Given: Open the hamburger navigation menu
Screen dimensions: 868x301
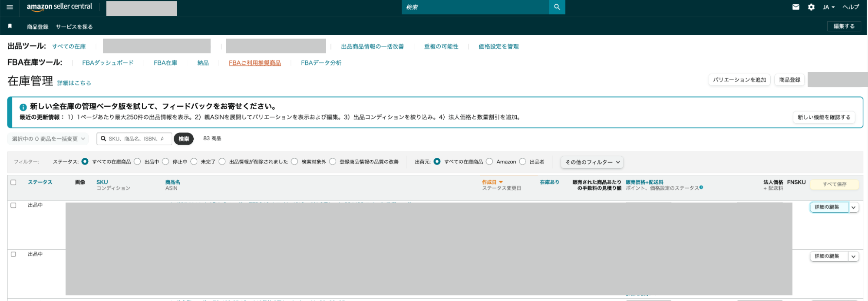Looking at the screenshot, I should click(x=10, y=7).
